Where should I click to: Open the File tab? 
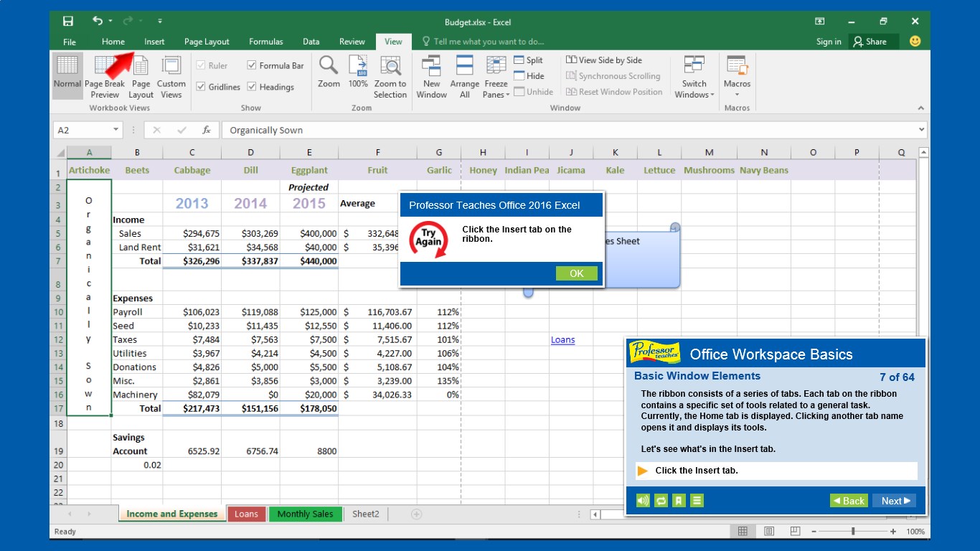point(70,42)
